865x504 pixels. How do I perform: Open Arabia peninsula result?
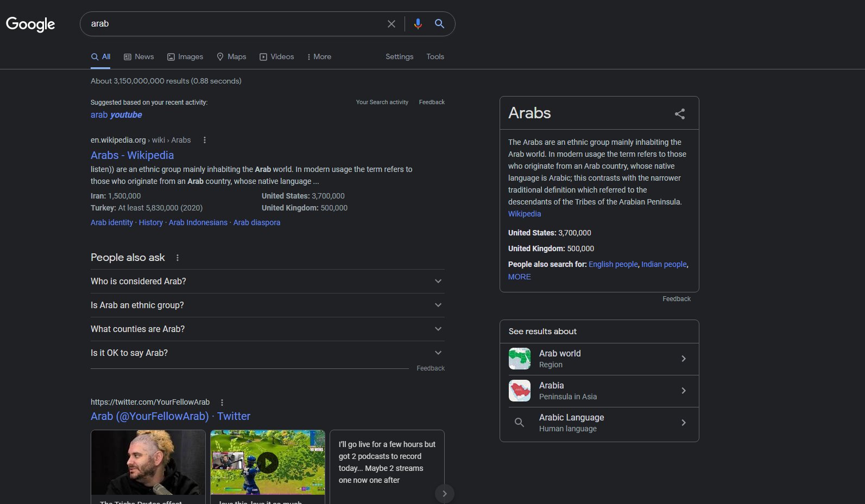[599, 391]
